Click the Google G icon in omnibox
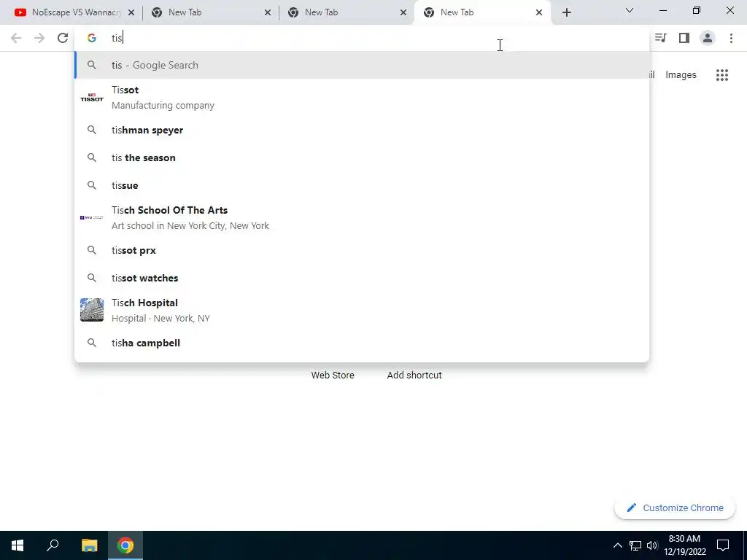 tap(92, 38)
